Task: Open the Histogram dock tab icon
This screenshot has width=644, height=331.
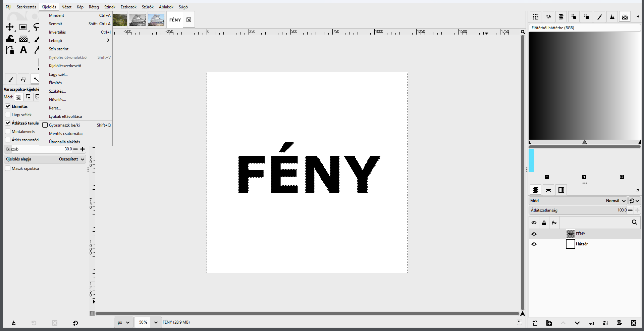Action: [x=612, y=17]
